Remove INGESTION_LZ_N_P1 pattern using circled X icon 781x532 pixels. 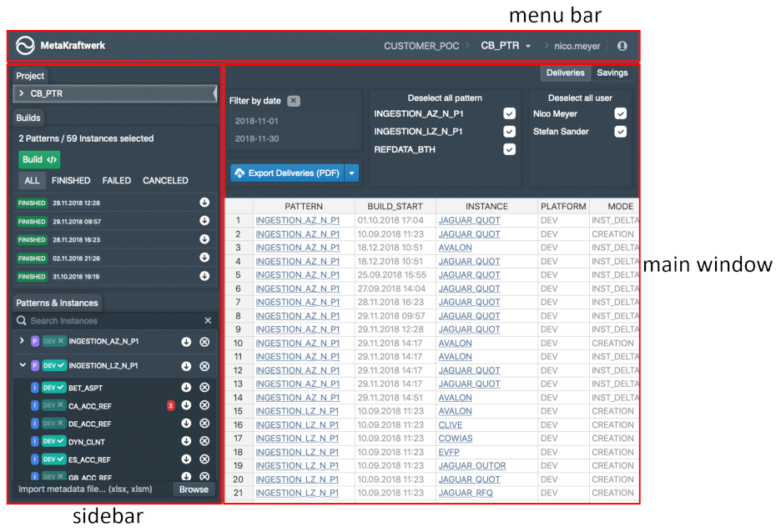coord(204,366)
